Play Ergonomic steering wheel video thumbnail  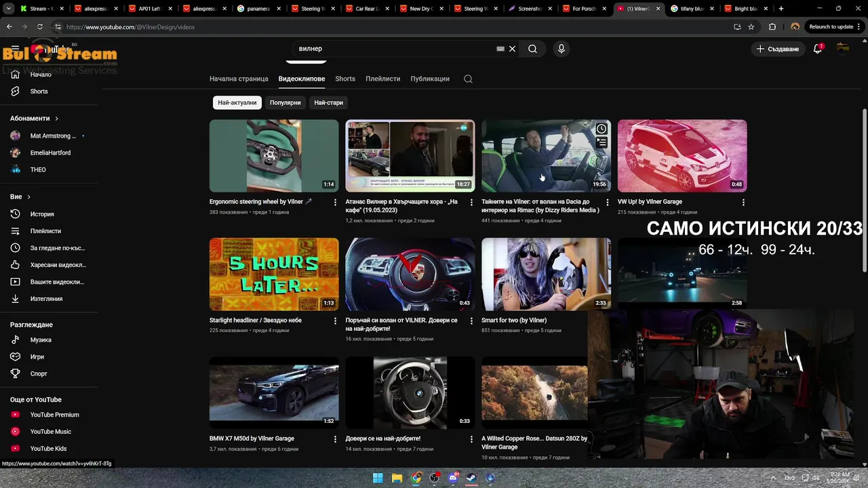[x=274, y=156]
